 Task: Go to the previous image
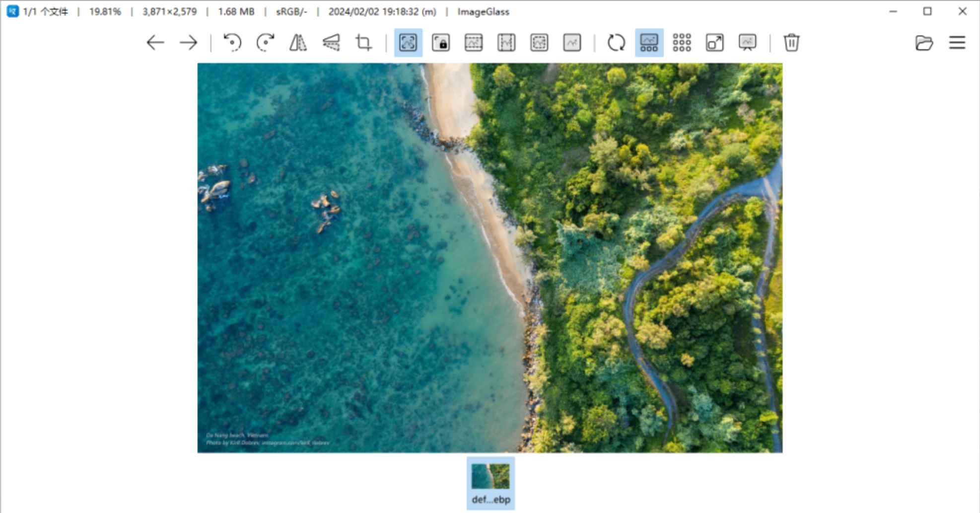click(x=155, y=43)
